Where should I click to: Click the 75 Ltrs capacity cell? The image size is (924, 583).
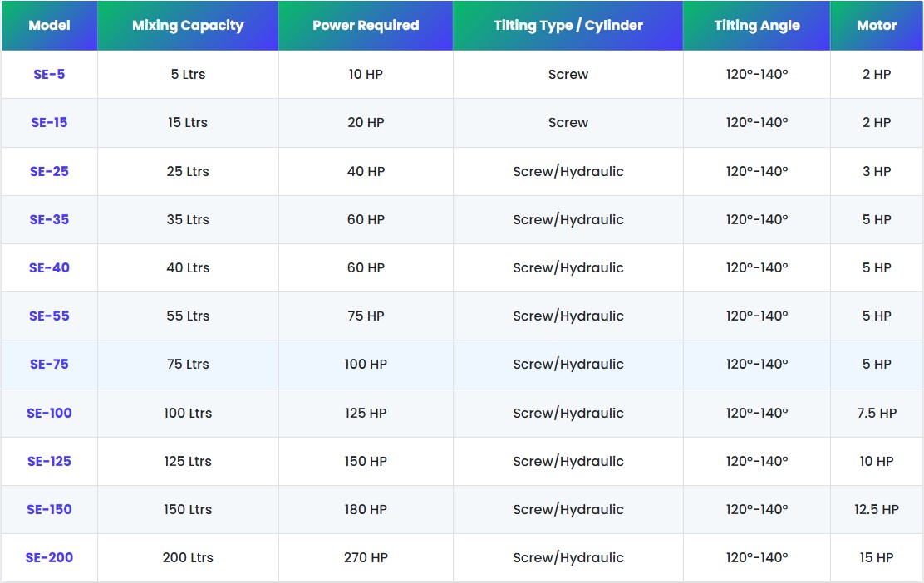(x=188, y=365)
